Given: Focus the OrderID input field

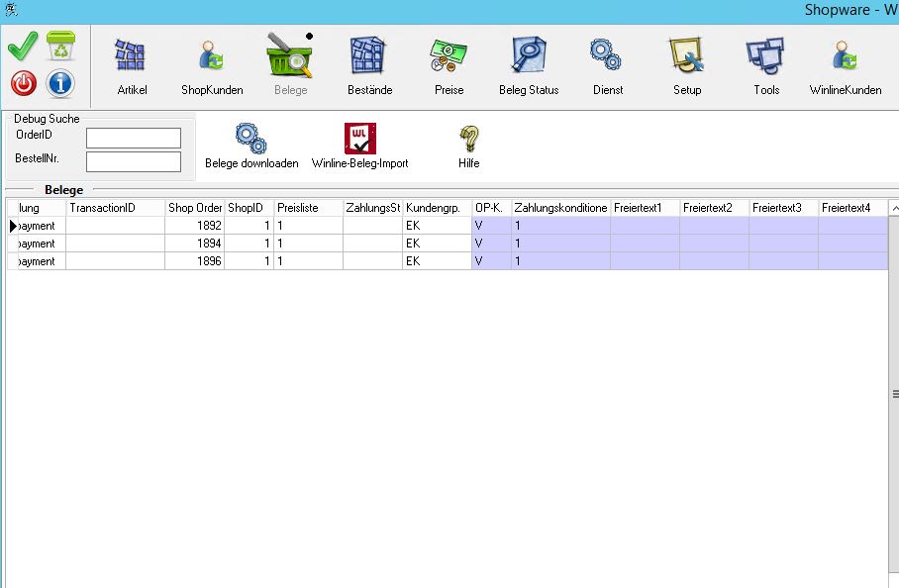Looking at the screenshot, I should [134, 138].
